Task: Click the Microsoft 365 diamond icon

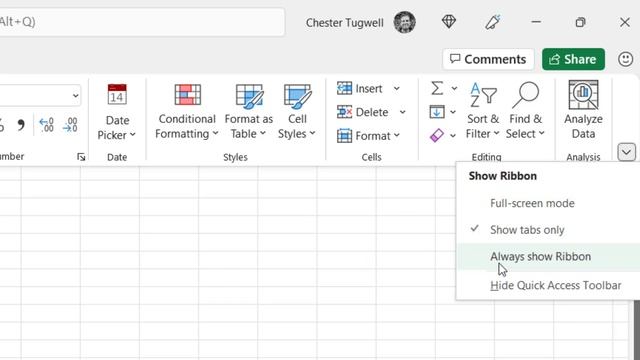Action: 449,22
